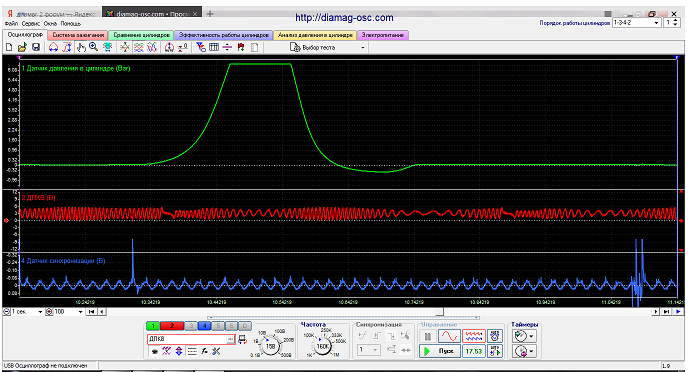691x372 pixels.
Task: Switch to Сравнение цилиндров tab
Action: click(x=141, y=35)
